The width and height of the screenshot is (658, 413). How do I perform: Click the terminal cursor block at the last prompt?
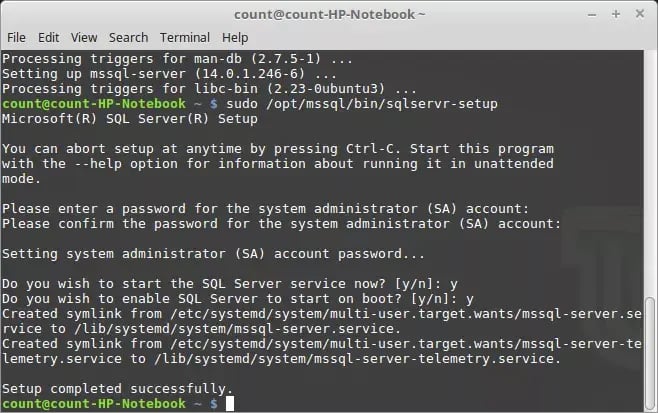[229, 403]
